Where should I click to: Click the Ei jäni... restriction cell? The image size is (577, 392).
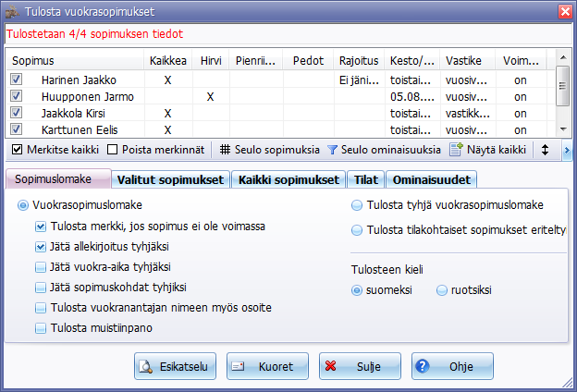pyautogui.click(x=359, y=80)
